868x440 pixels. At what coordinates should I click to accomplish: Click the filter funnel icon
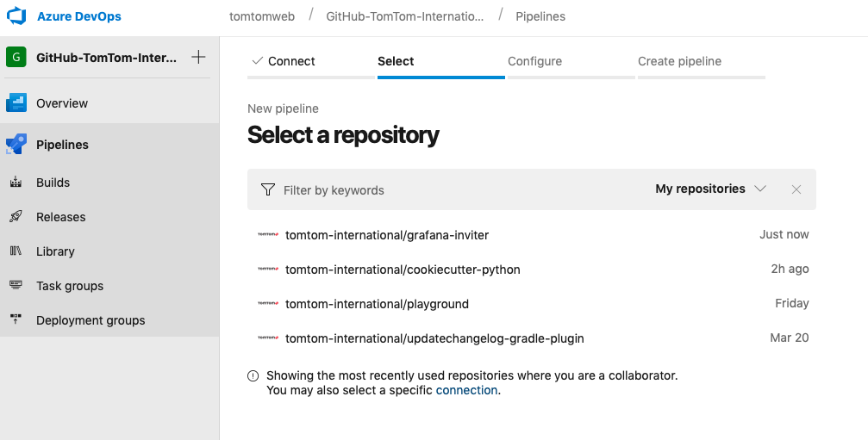pyautogui.click(x=268, y=189)
